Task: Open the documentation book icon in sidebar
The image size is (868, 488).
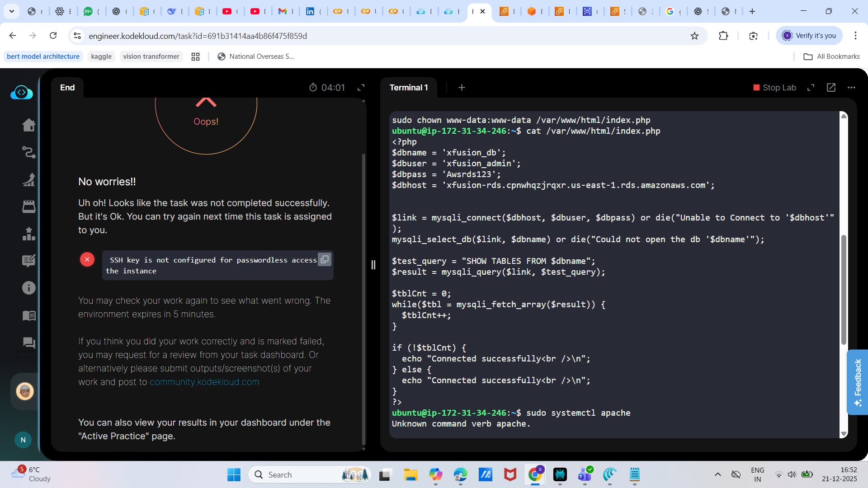Action: tap(28, 315)
